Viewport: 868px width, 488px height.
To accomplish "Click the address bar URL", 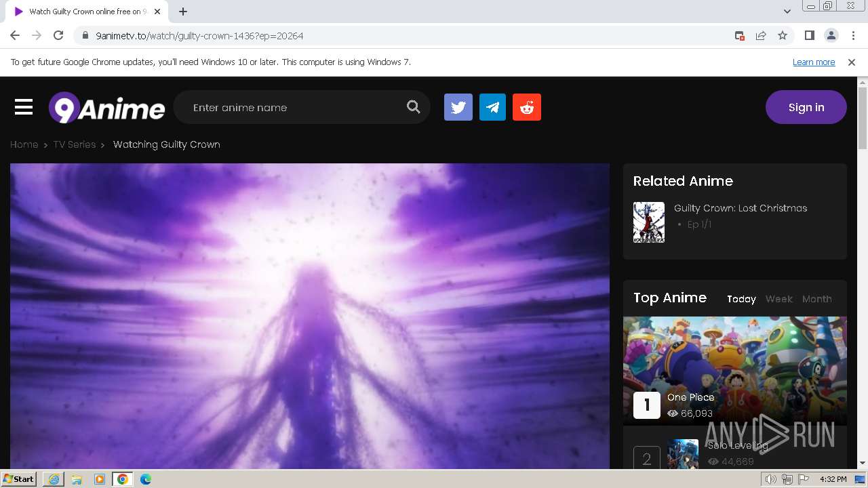I will [199, 35].
